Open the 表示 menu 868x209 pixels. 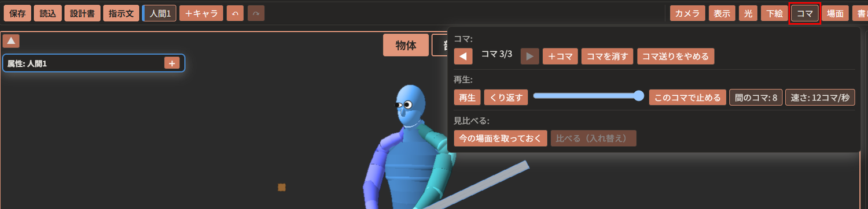(722, 14)
